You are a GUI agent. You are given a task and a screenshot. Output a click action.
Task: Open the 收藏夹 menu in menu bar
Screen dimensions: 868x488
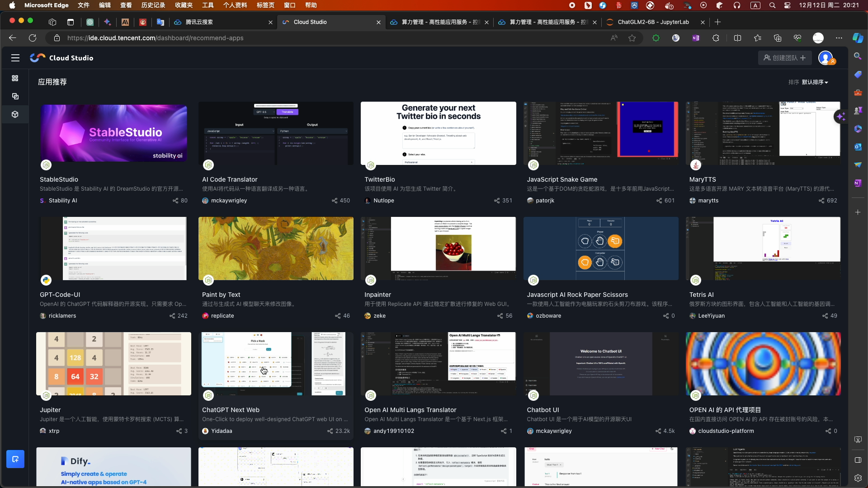(x=184, y=5)
